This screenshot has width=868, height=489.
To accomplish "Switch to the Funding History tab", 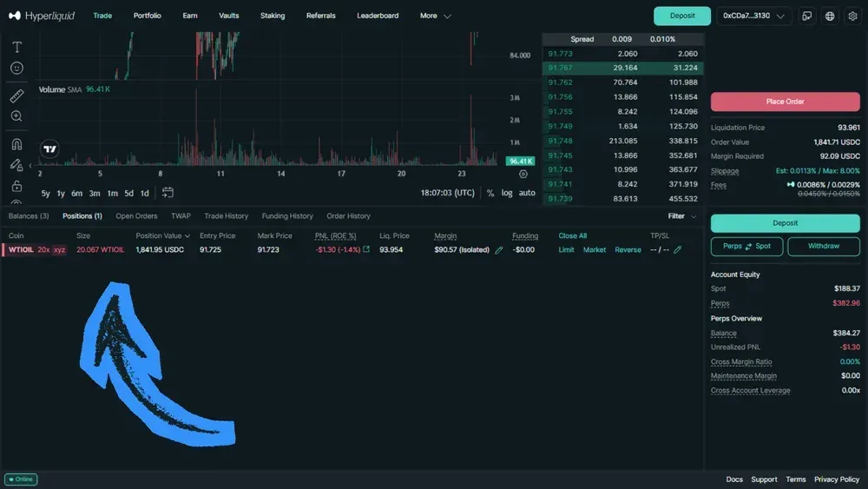I will (287, 216).
